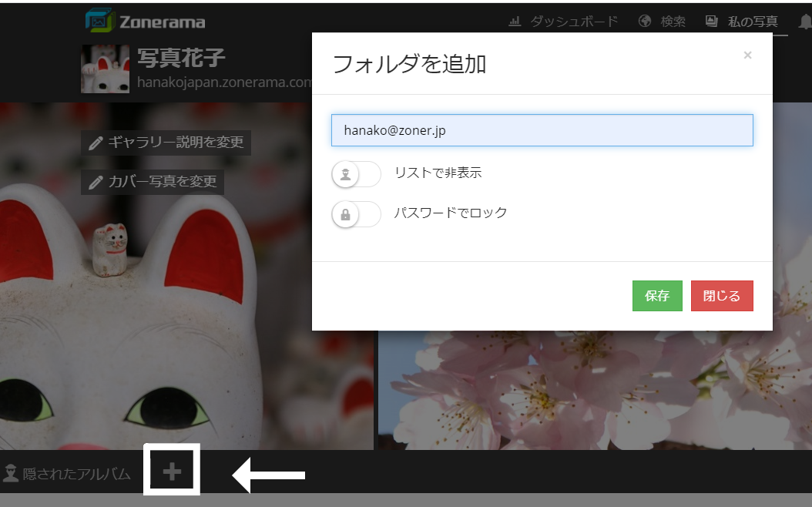
Task: Toggle パスワードでロック switch
Action: 356,214
